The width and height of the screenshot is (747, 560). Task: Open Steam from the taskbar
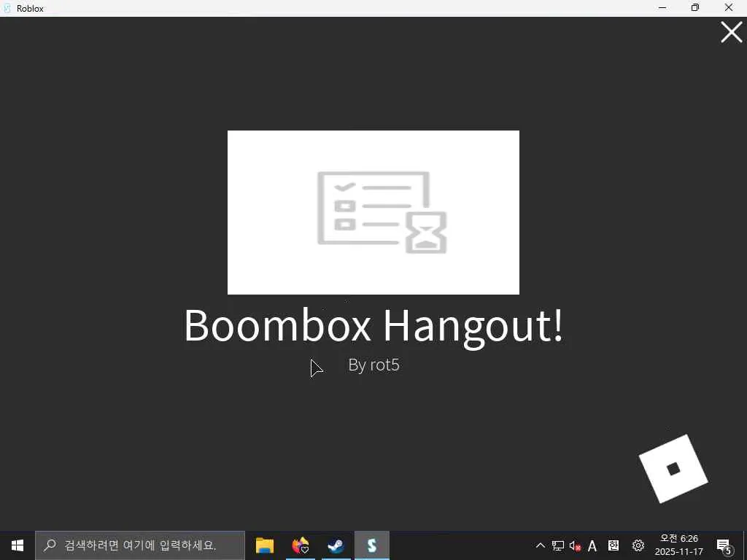(336, 545)
